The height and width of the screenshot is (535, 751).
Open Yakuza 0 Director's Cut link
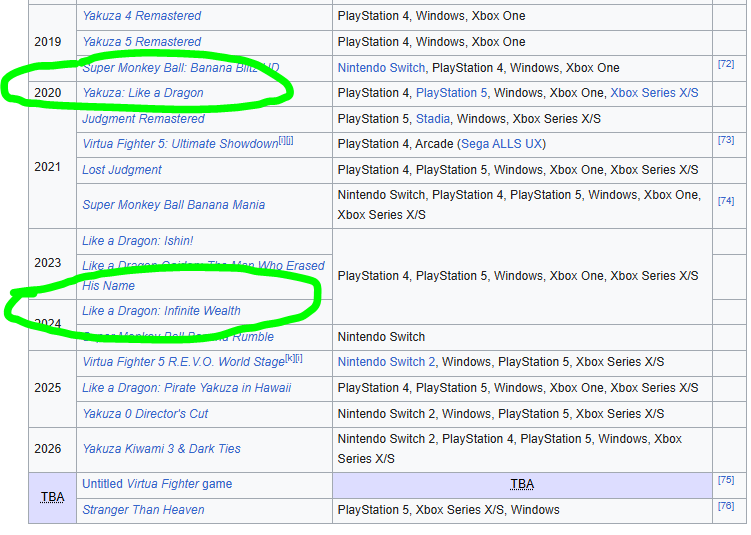145,414
